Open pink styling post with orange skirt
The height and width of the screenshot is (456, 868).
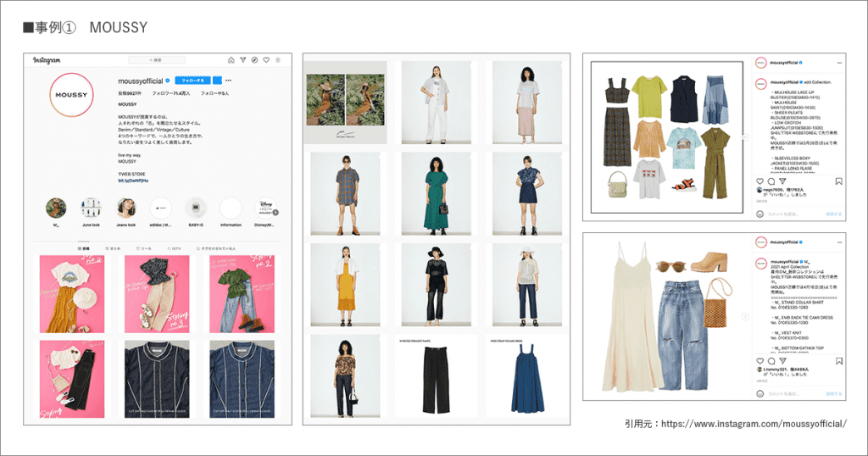72,294
